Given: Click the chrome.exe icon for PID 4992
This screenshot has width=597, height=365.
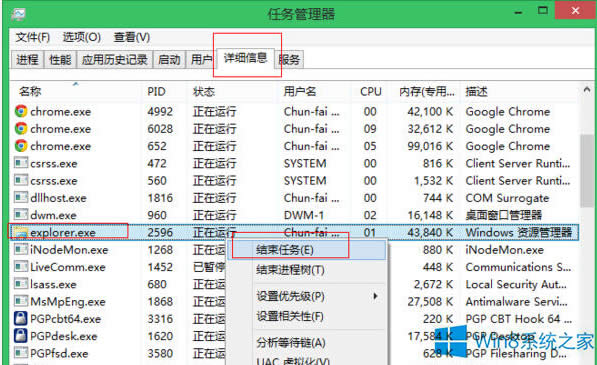Looking at the screenshot, I should click(x=21, y=111).
